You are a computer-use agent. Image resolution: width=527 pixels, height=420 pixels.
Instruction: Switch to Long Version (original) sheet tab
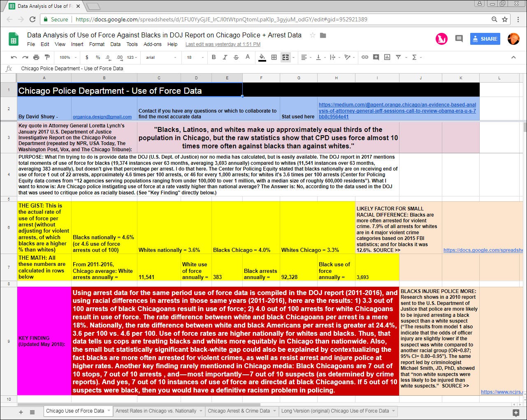tap(335, 411)
